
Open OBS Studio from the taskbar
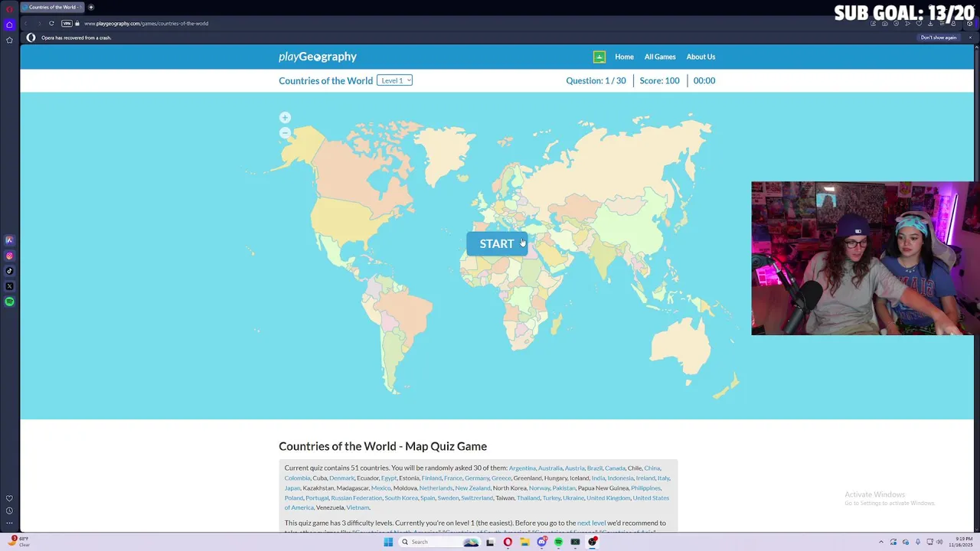[x=593, y=542]
